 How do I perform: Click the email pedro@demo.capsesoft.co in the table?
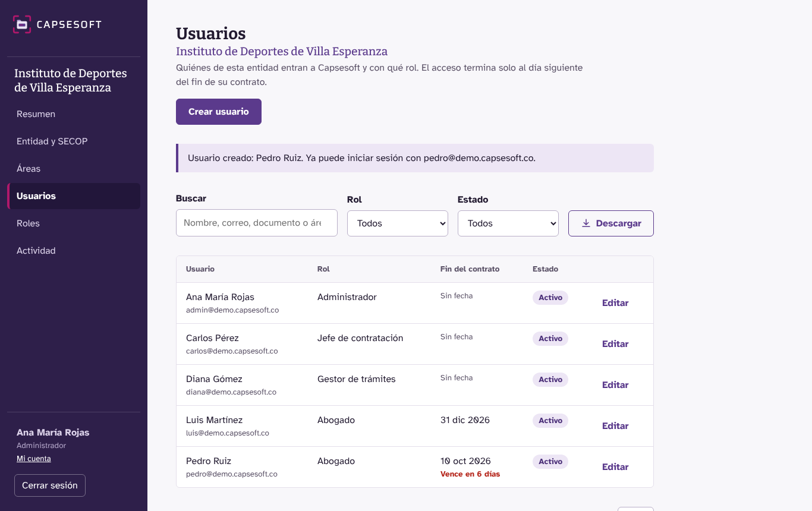(232, 474)
